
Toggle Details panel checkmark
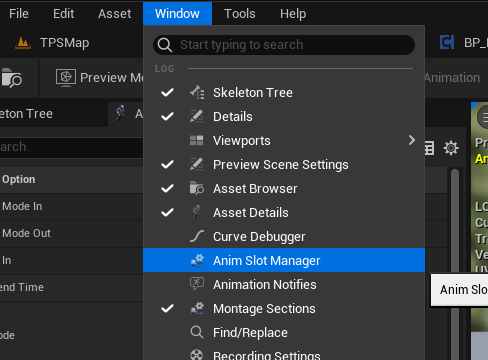click(x=167, y=116)
